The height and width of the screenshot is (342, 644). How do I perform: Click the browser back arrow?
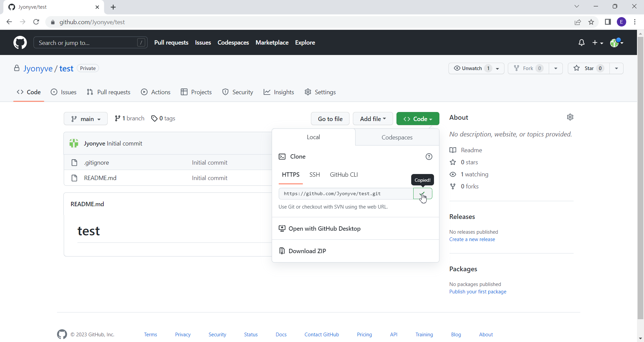pos(9,22)
